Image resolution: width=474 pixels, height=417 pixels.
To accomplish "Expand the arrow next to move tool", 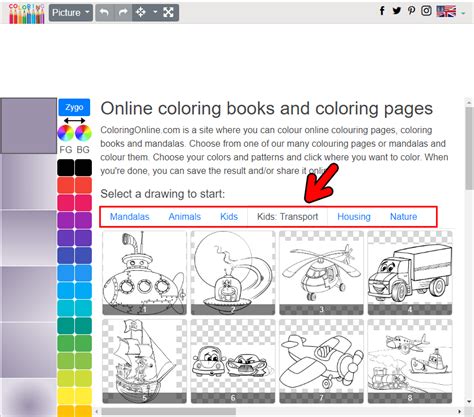I will pyautogui.click(x=155, y=12).
